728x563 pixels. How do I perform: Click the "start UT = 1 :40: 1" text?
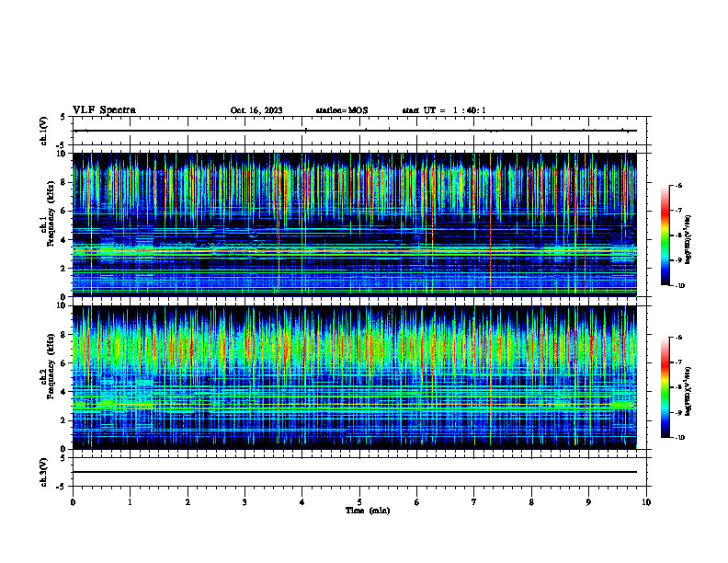point(444,110)
